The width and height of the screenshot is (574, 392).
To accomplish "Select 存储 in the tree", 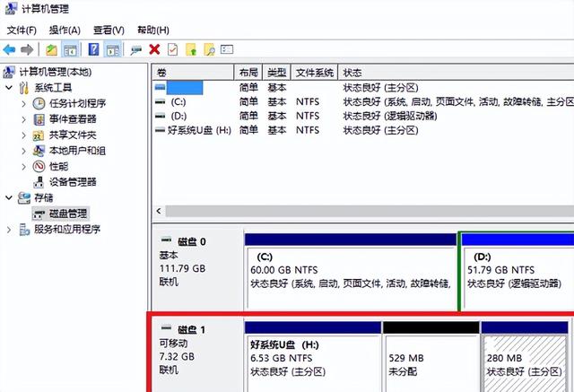I will (44, 197).
